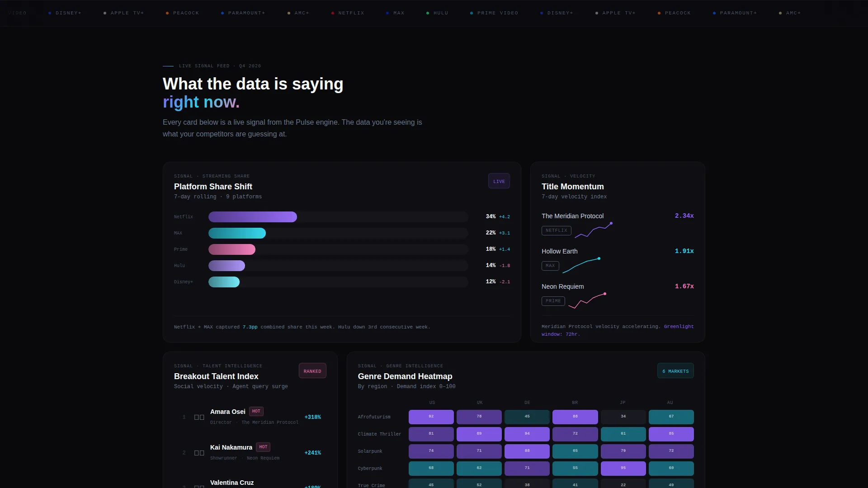Click the Neon Requiem title in Title Momentum
The image size is (868, 488).
[562, 286]
